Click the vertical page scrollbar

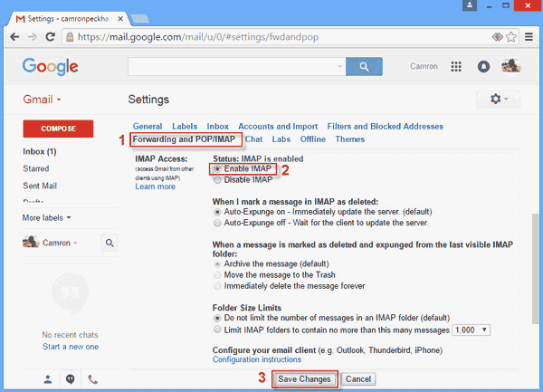(536, 269)
